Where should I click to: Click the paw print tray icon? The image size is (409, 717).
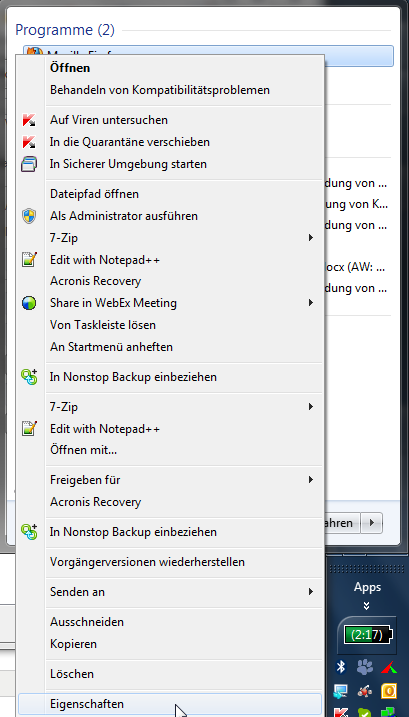pyautogui.click(x=365, y=667)
